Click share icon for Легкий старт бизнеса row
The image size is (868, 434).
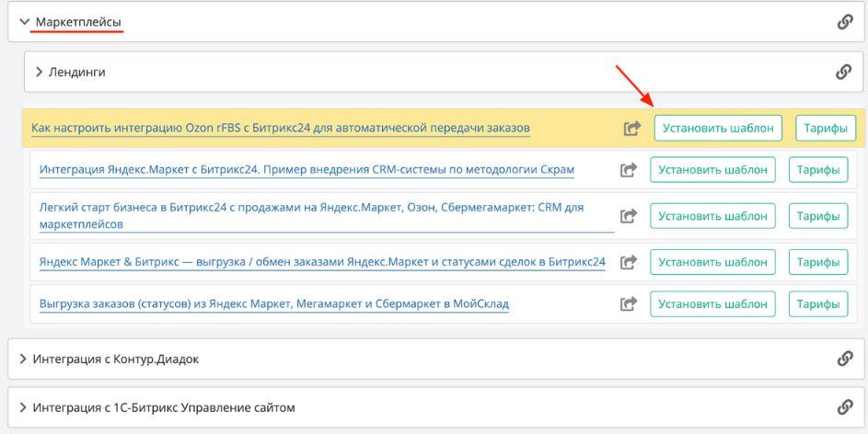(628, 216)
